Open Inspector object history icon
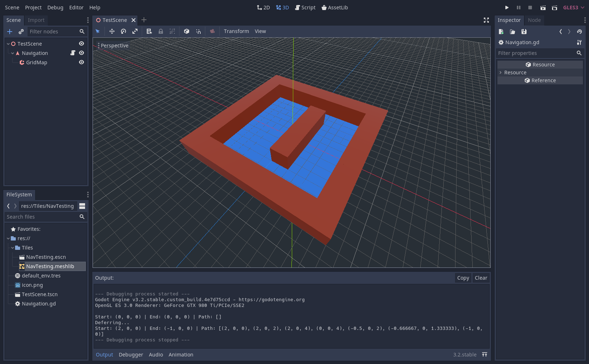 [x=579, y=32]
